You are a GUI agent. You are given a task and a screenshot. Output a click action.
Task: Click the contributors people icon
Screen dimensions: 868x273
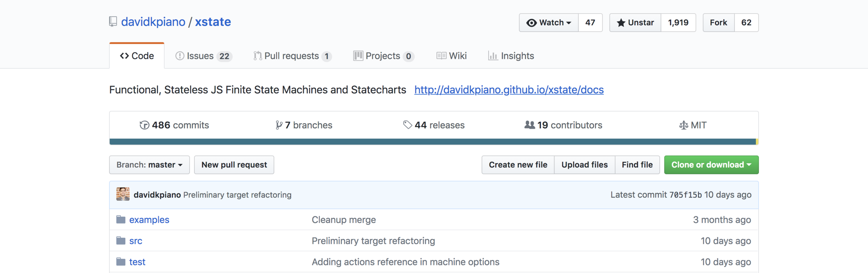[x=529, y=125]
